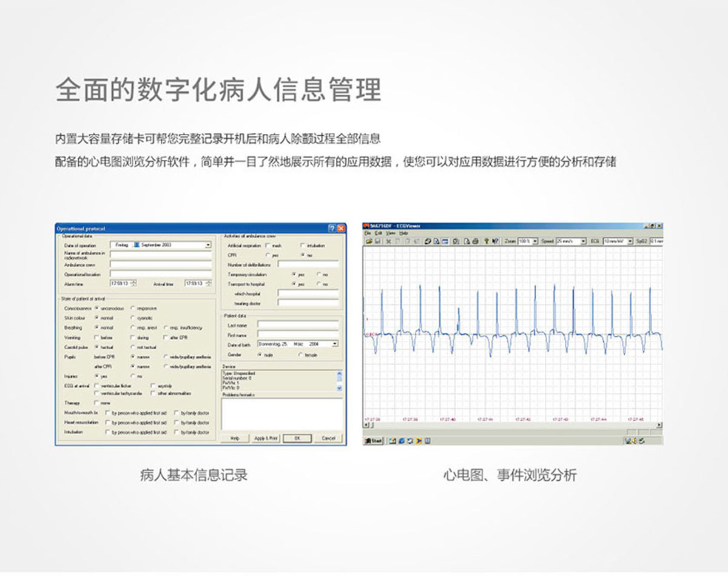This screenshot has height=576, width=728.
Task: Click the Open file icon in ECGViewer toolbar
Action: 368,241
